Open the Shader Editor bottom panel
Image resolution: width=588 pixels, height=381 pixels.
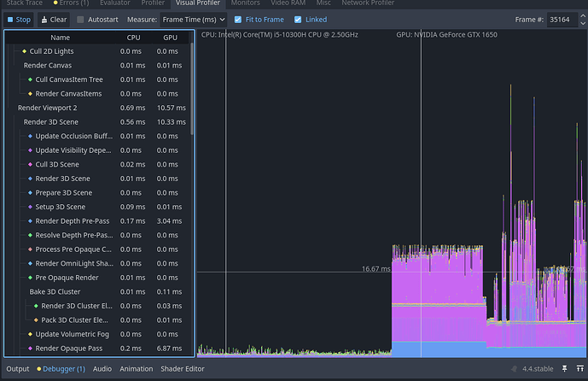[x=183, y=369]
